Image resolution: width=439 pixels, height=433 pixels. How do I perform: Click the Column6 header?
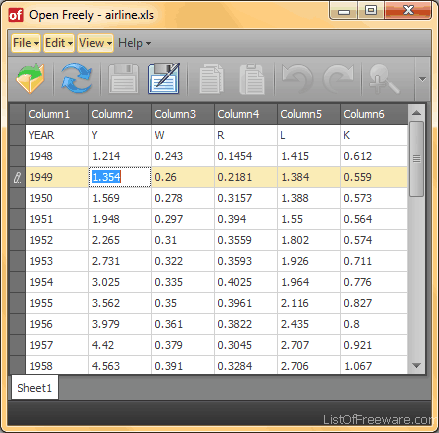[x=374, y=114]
